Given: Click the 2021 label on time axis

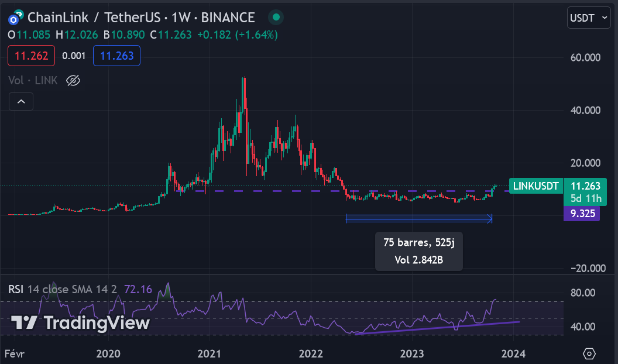Looking at the screenshot, I should (x=210, y=353).
